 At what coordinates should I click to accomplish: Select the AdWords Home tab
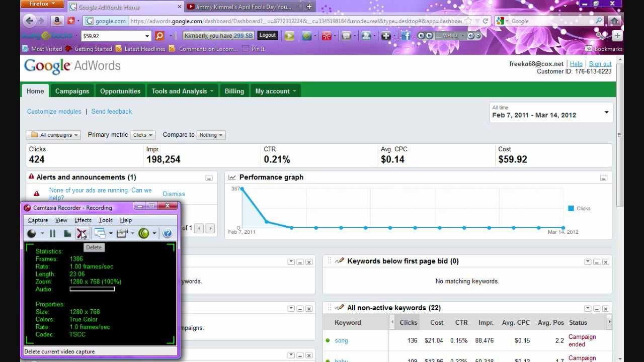coord(35,91)
